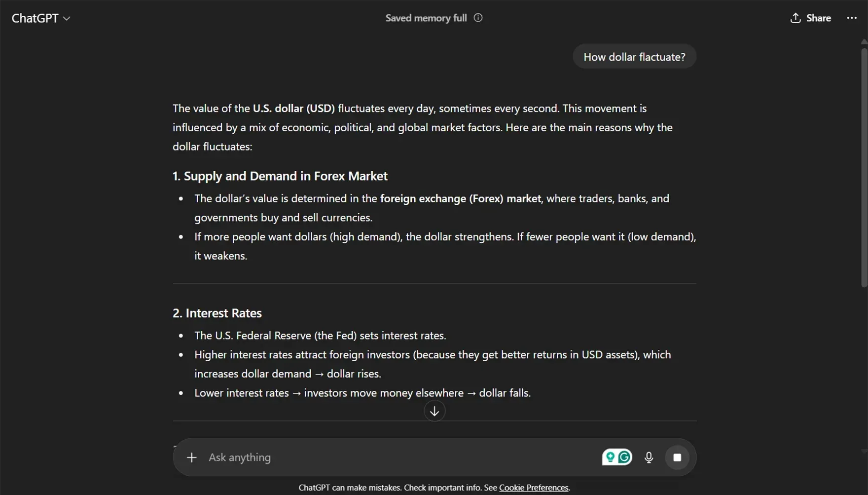Image resolution: width=868 pixels, height=495 pixels.
Task: Select the "How dollar flactuate?" message bubble
Action: tap(634, 57)
